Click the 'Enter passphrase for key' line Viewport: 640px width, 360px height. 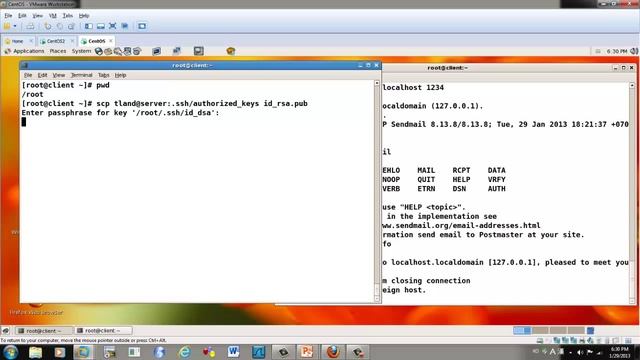click(120, 113)
